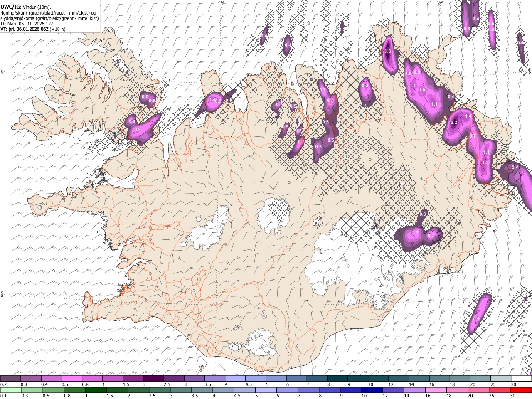This screenshot has width=532, height=399.
Task: Pick the deep navy swatch labeled 10 in bottom row
Action: pyautogui.click(x=372, y=390)
